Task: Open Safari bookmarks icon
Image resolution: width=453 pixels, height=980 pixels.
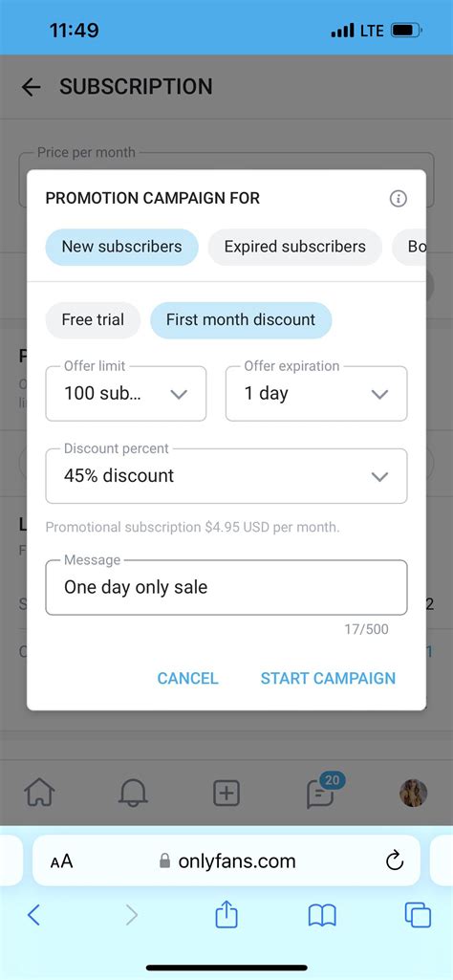Action: pyautogui.click(x=322, y=916)
